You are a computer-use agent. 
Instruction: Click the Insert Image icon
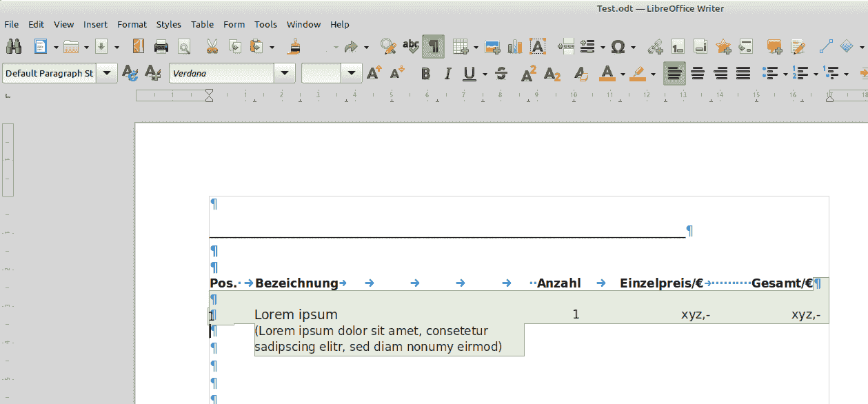tap(492, 47)
